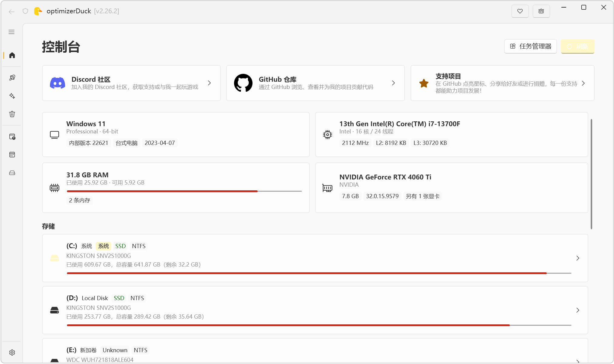Click the 另有 1 张显卡 tag

[423, 196]
